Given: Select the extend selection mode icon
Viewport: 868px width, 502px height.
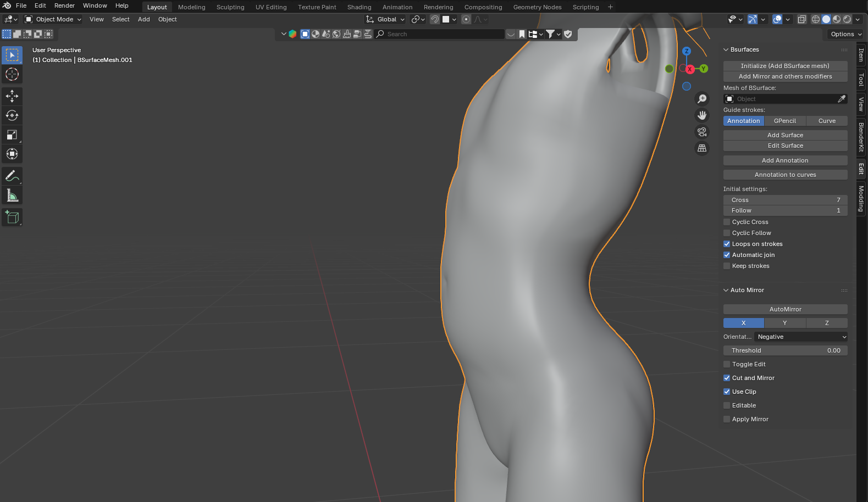Looking at the screenshot, I should coord(17,34).
